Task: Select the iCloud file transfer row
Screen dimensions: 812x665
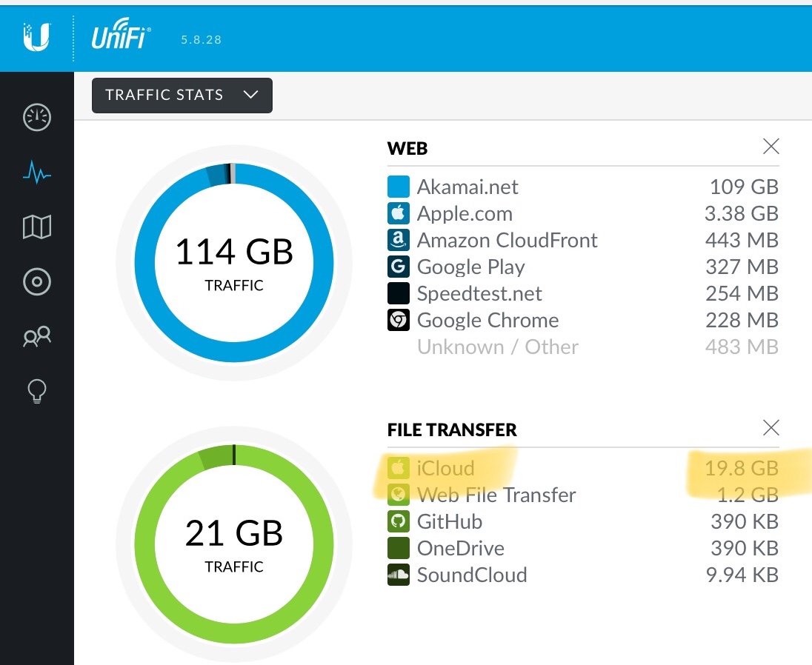Action: [x=583, y=468]
